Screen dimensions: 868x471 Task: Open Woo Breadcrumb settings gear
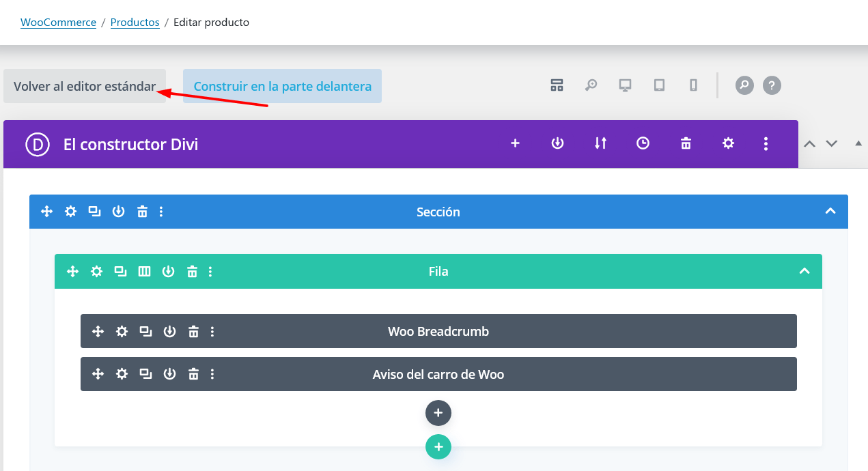click(x=122, y=332)
